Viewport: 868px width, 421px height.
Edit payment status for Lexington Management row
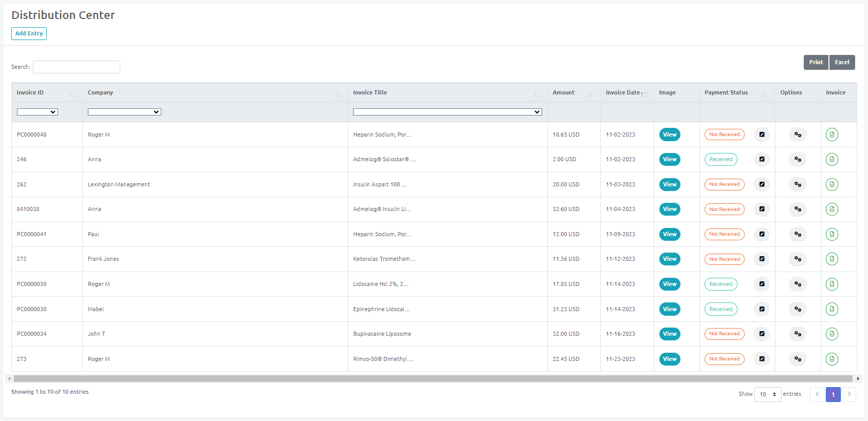click(x=762, y=184)
